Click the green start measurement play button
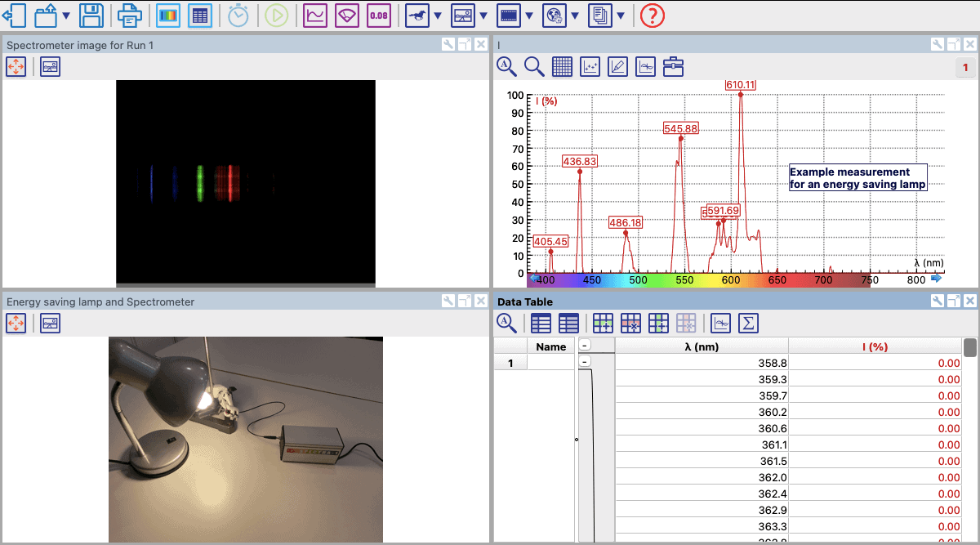Screen dimensions: 980x545 276,15
